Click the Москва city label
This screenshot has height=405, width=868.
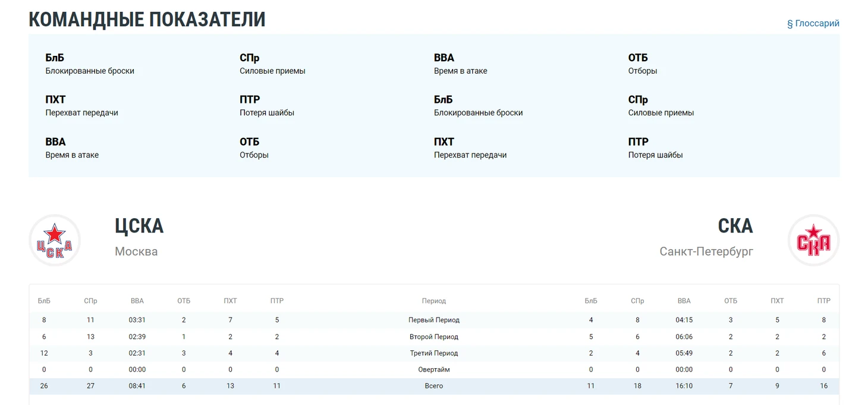[x=136, y=252]
